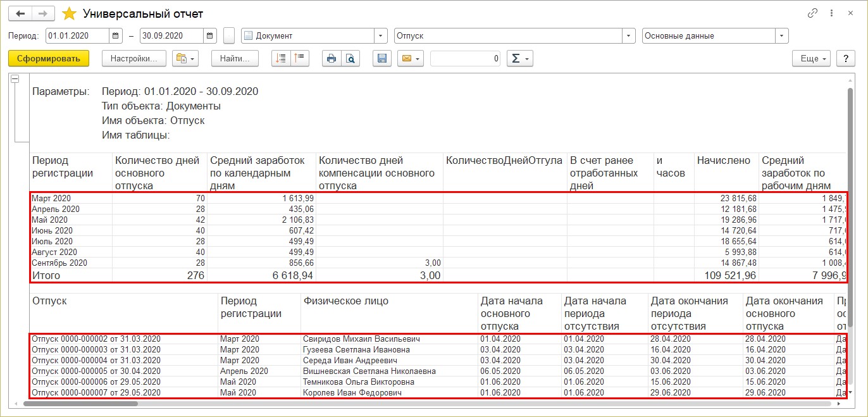Print the report with printer icon
The image size is (868, 417).
(x=332, y=58)
